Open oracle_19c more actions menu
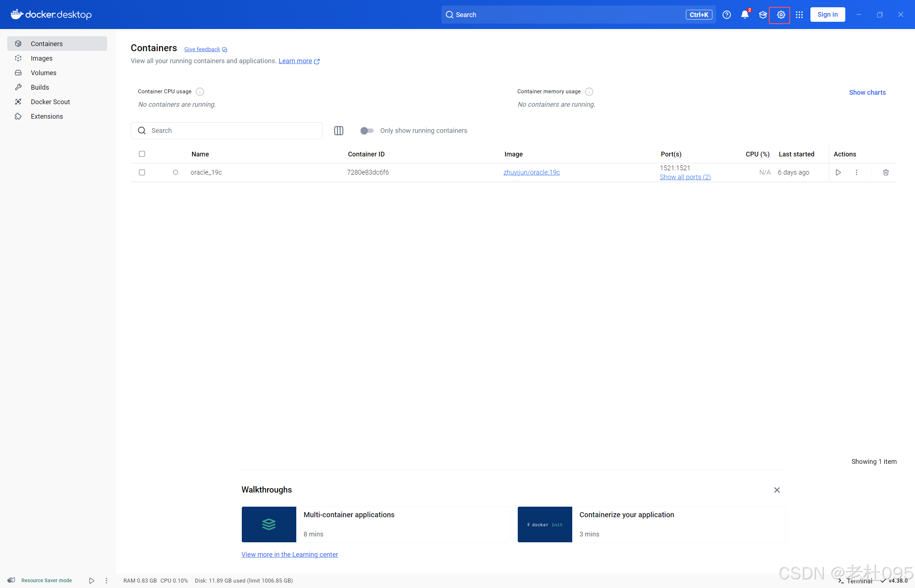 (x=856, y=172)
